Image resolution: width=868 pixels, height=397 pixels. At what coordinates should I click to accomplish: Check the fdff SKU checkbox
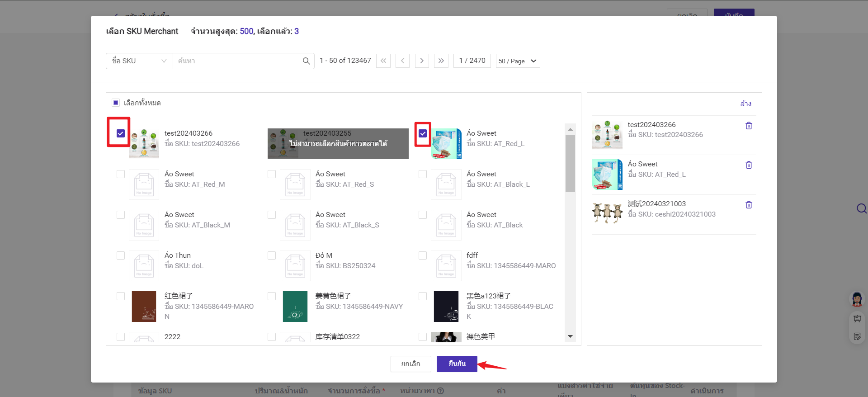tap(423, 255)
